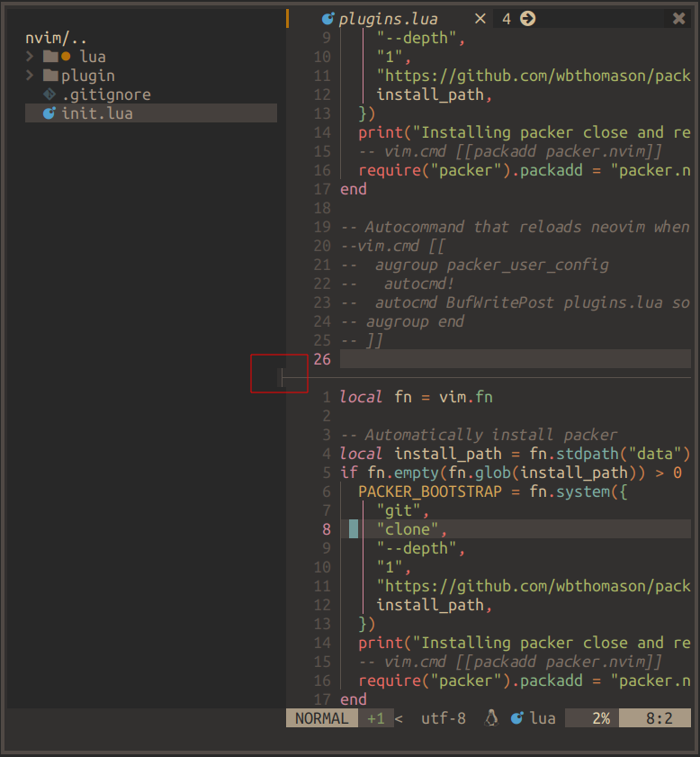
Task: Click the github URL in lower split
Action: 534,586
